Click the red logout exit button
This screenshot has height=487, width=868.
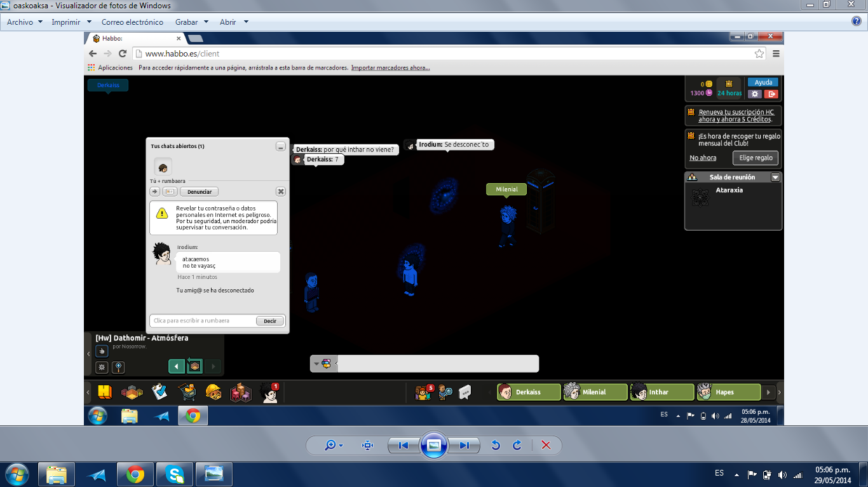(x=771, y=93)
